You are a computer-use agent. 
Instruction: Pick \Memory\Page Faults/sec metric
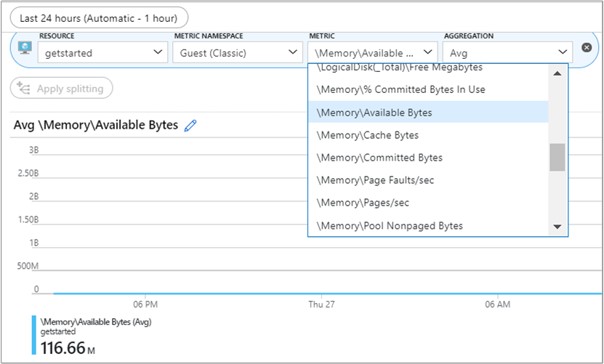(x=428, y=180)
